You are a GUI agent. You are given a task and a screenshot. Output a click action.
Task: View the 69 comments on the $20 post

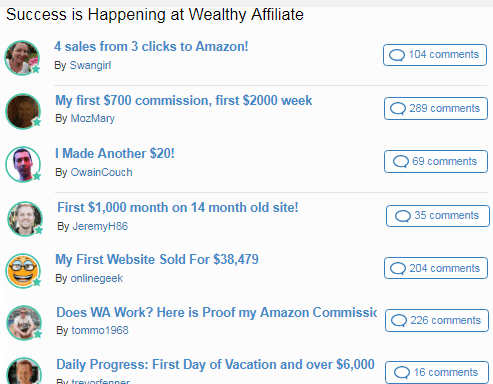[x=436, y=161]
